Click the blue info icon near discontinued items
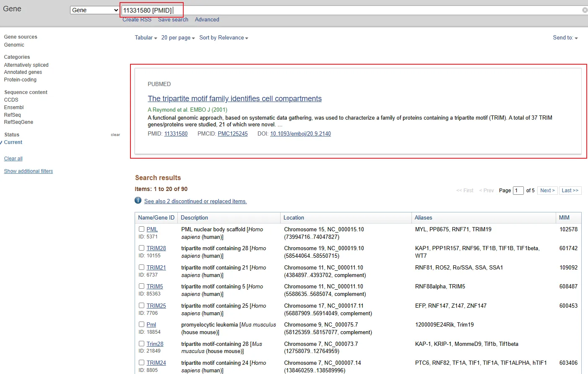 138,201
